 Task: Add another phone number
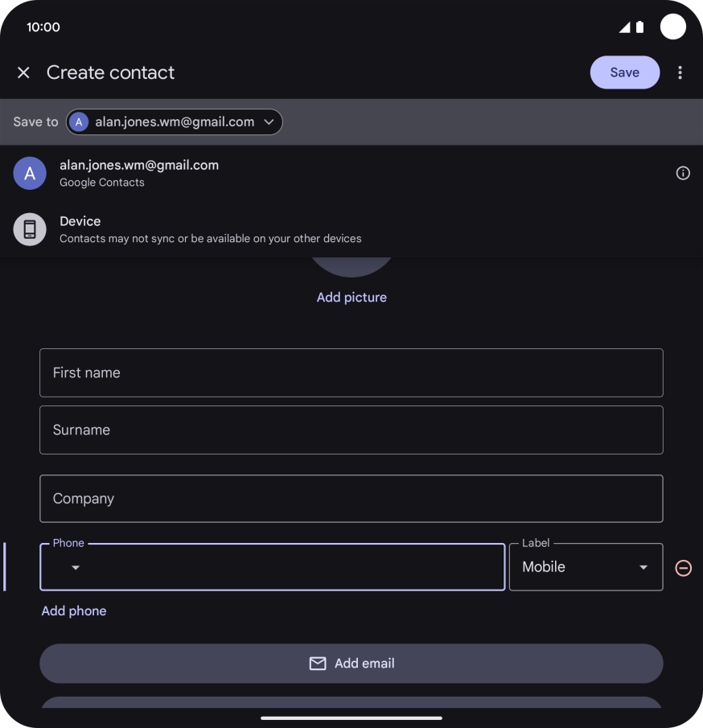tap(73, 611)
